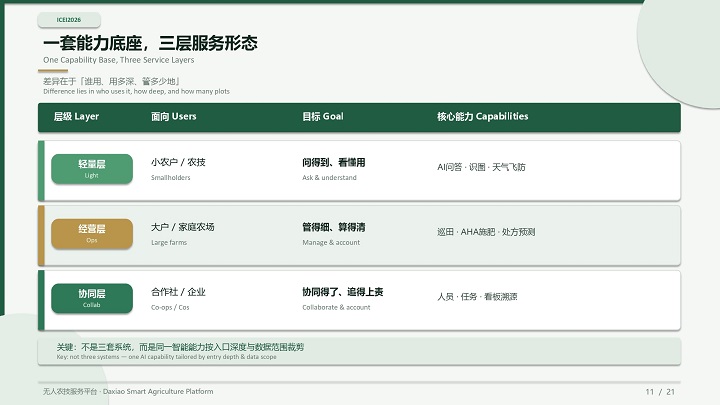
Task: Click the ICEI2026 badge
Action: [69, 20]
